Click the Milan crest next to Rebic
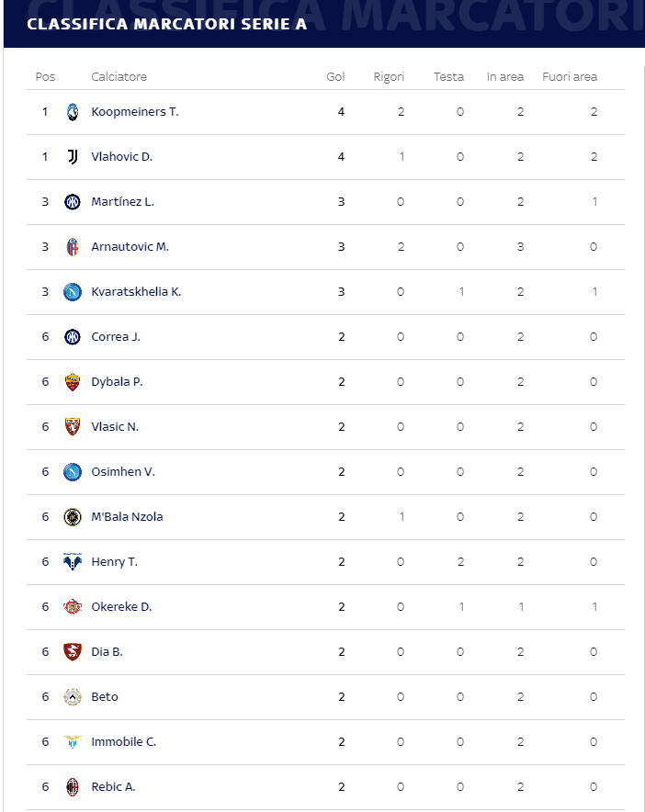This screenshot has height=812, width=645. [73, 787]
